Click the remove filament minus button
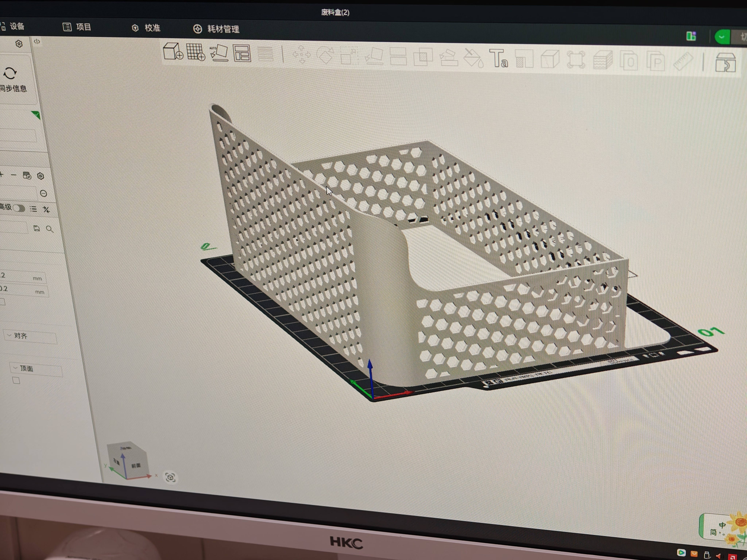The width and height of the screenshot is (747, 560). (x=13, y=175)
